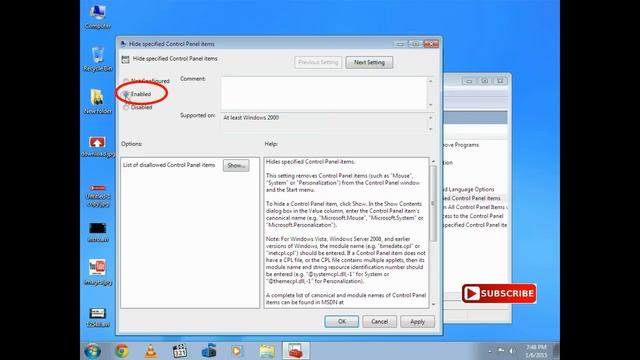The image size is (640, 360).
Task: Select the Not Configured radio button
Action: pyautogui.click(x=126, y=81)
